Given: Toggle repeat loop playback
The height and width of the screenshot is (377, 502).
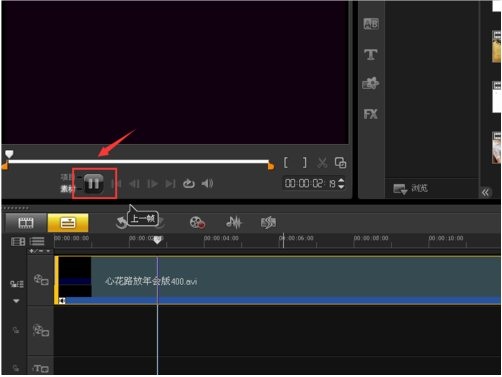Looking at the screenshot, I should point(189,184).
